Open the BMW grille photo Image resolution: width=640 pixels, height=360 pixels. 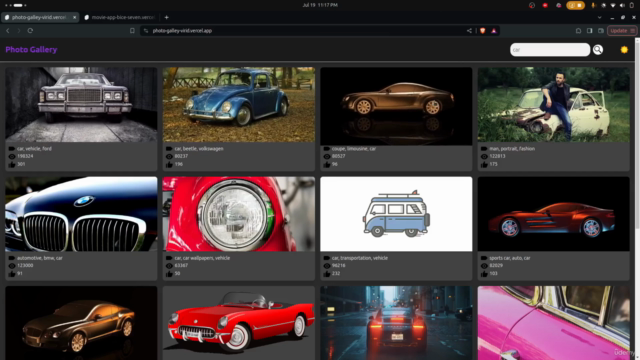(81, 214)
